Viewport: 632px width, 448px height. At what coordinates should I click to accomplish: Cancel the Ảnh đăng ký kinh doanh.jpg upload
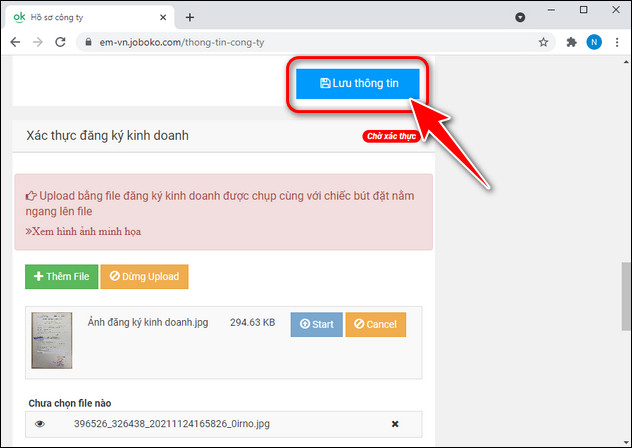point(376,324)
